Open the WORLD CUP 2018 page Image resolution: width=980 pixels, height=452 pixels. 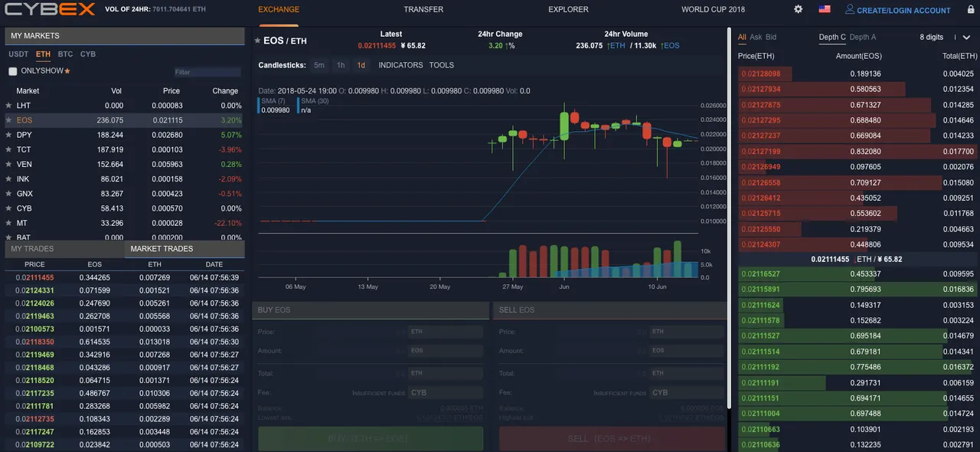click(x=713, y=9)
